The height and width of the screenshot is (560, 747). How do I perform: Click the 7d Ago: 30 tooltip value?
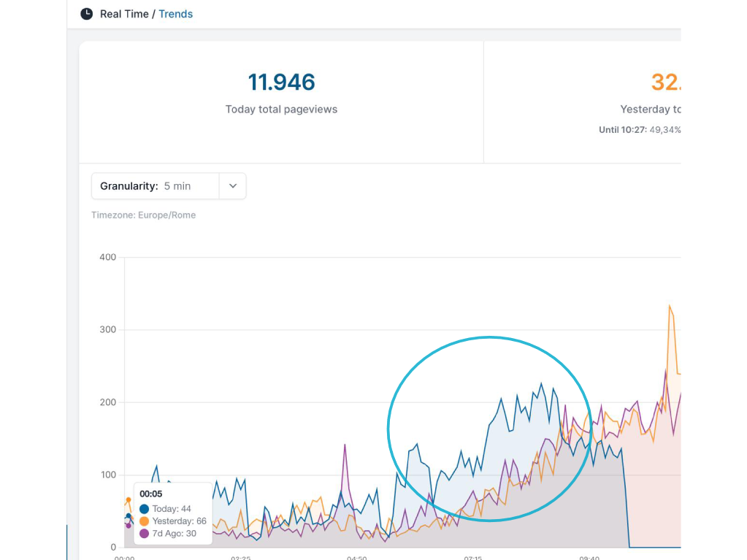coord(174,533)
